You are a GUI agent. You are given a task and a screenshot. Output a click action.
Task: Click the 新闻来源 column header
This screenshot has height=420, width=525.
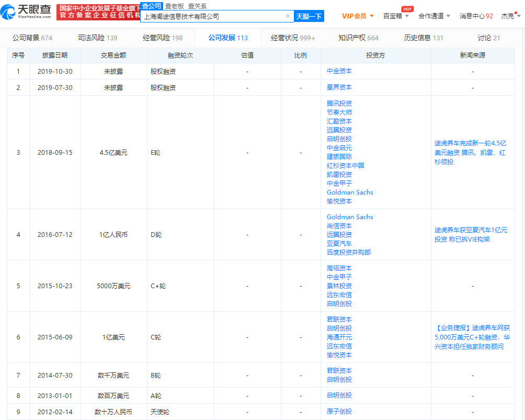pyautogui.click(x=473, y=55)
